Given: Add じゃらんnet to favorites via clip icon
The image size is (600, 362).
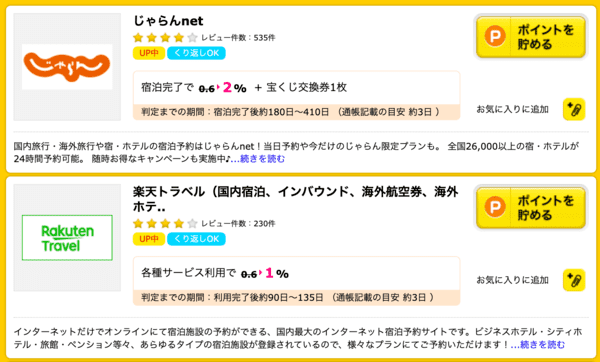Looking at the screenshot, I should (574, 109).
